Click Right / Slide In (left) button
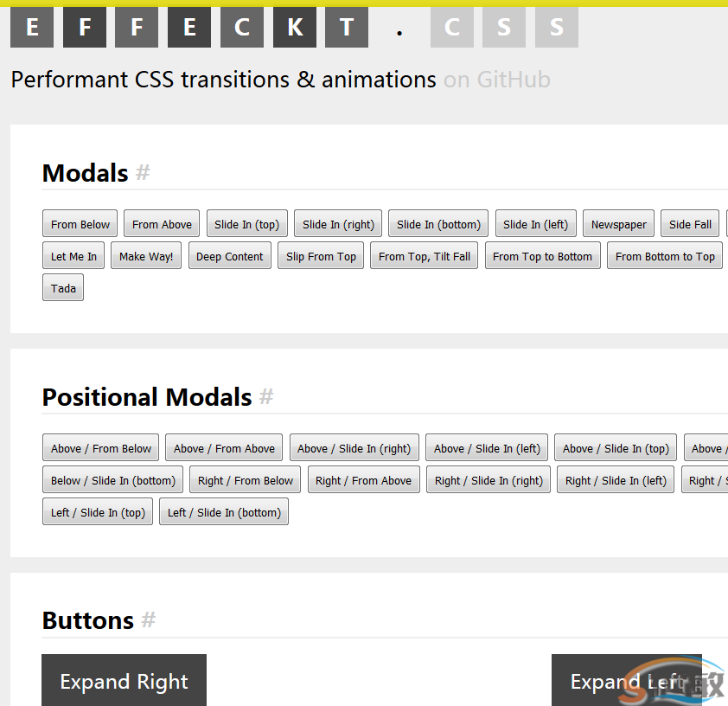 (x=616, y=480)
